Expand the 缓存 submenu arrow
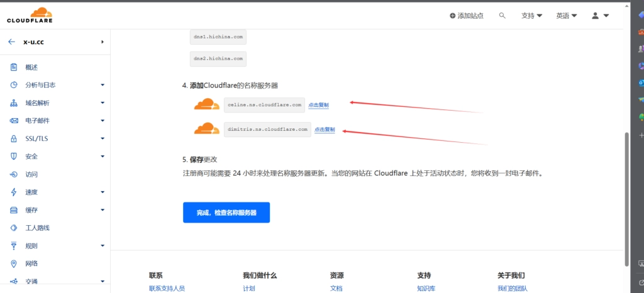 (x=103, y=210)
